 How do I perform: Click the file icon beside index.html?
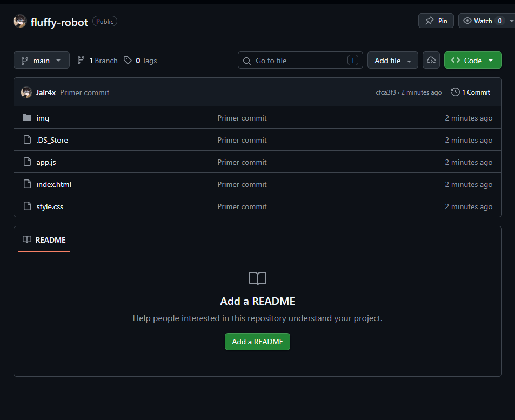(x=27, y=184)
